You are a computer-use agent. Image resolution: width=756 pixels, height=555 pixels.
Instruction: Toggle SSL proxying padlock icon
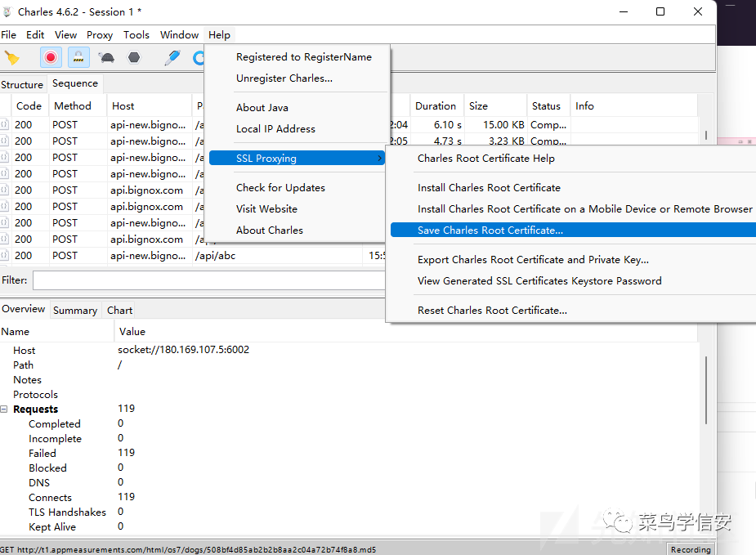tap(78, 58)
